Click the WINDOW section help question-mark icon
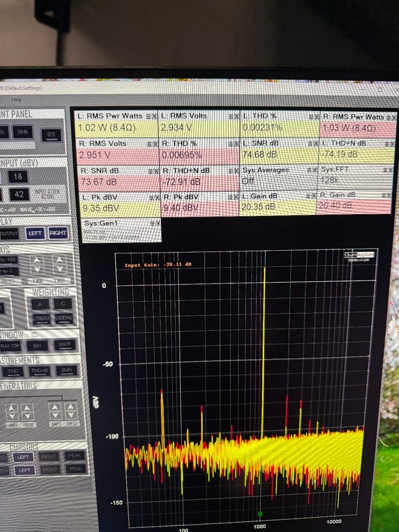 pyautogui.click(x=35, y=334)
